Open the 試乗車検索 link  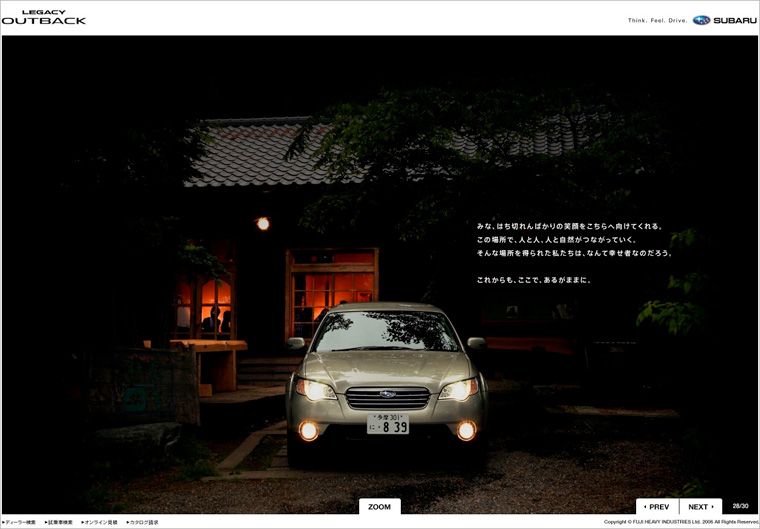click(59, 522)
